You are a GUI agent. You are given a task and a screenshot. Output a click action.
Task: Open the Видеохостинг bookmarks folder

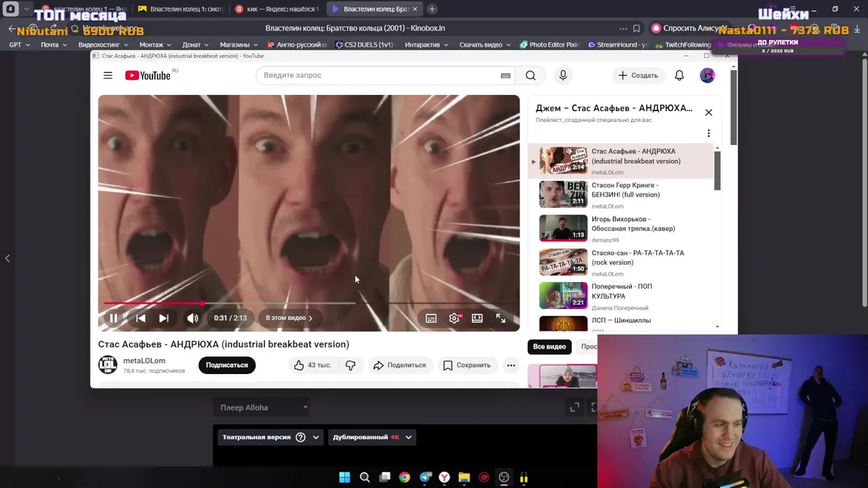click(103, 45)
